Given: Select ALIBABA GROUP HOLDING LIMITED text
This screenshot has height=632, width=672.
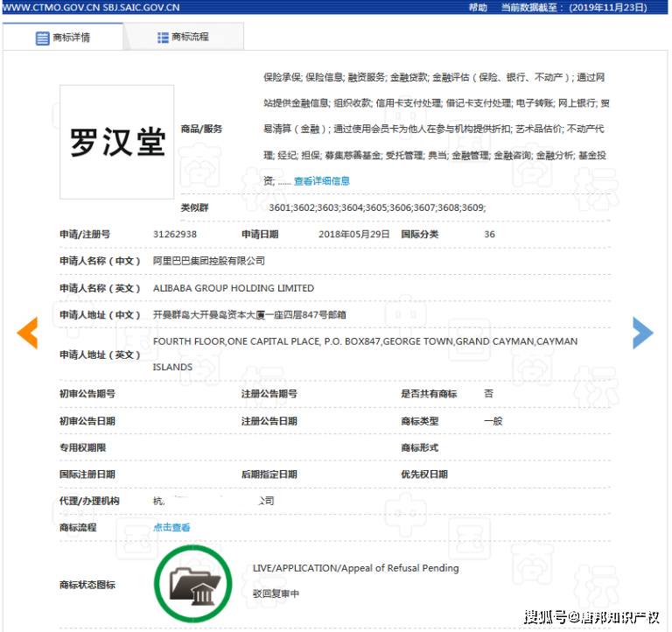Looking at the screenshot, I should point(233,288).
